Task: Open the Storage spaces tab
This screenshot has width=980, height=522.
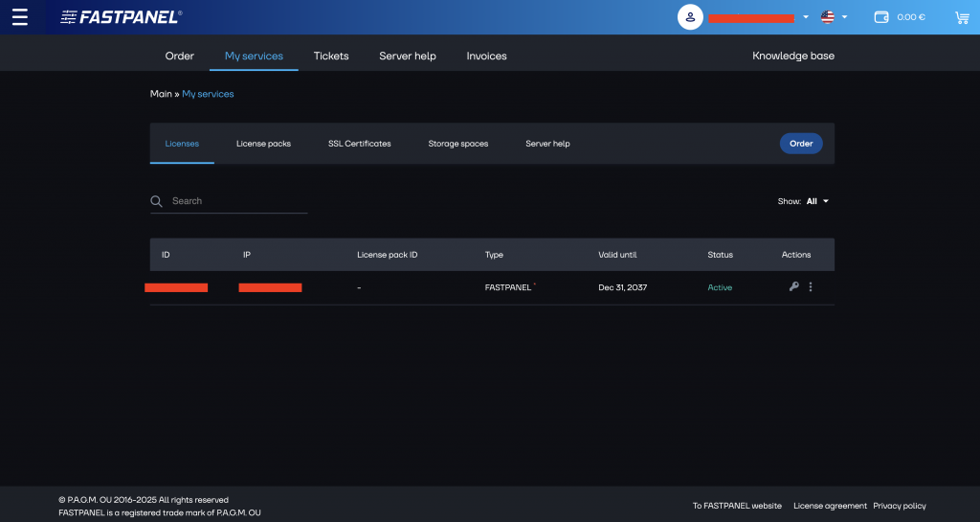Action: [457, 144]
